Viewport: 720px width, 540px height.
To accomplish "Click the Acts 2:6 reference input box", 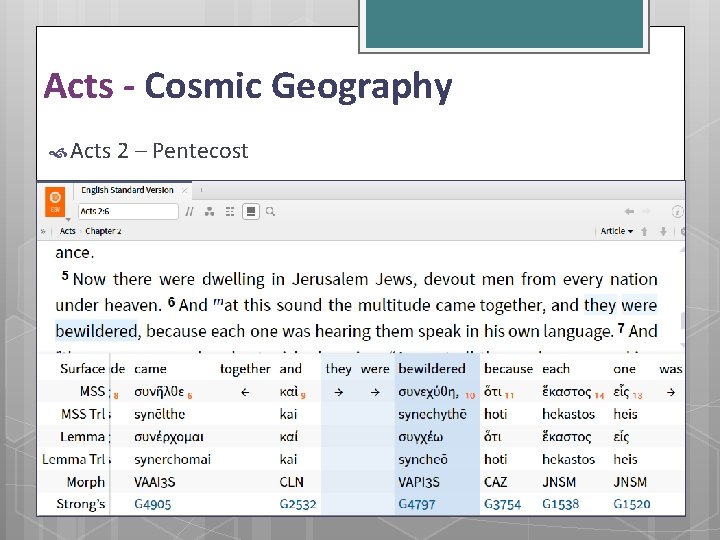I will [x=128, y=211].
